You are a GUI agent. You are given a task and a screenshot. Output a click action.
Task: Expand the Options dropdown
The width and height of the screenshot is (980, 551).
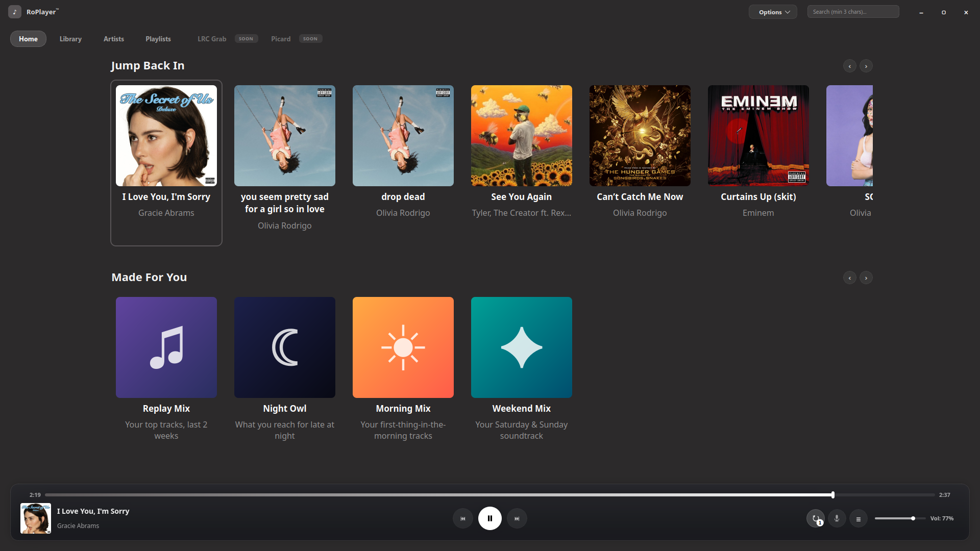coord(773,12)
